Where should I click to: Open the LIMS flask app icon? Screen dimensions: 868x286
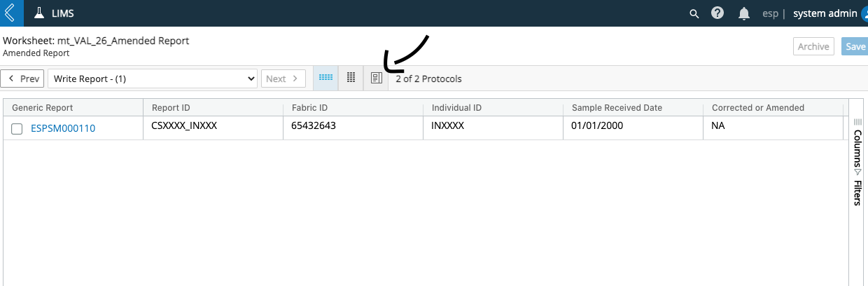coord(39,13)
